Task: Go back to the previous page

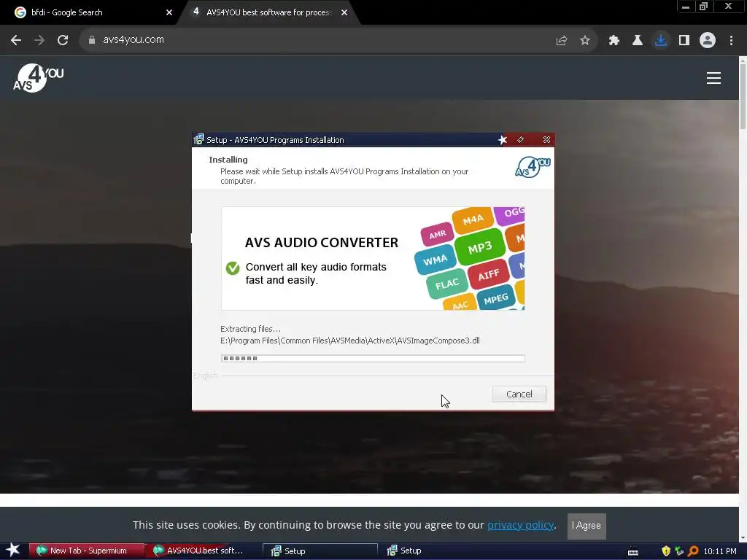Action: 16,40
